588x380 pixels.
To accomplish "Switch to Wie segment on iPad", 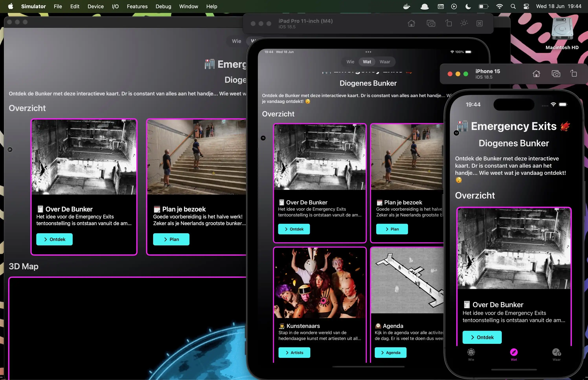I will 350,62.
